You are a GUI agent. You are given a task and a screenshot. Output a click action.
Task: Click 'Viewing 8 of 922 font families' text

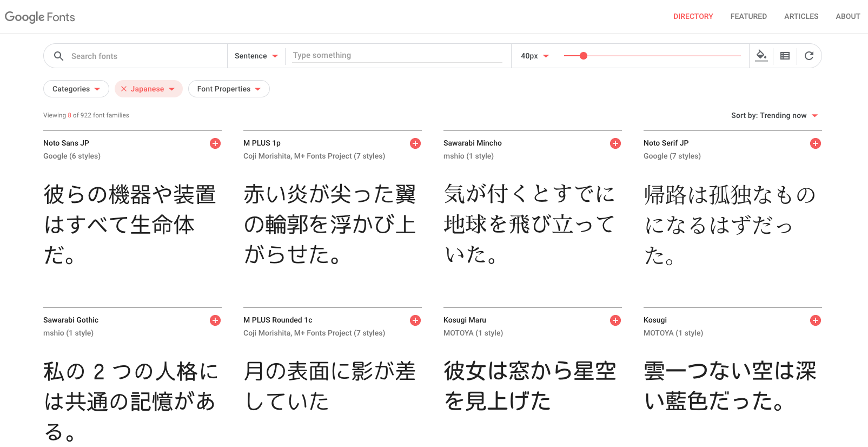[86, 115]
